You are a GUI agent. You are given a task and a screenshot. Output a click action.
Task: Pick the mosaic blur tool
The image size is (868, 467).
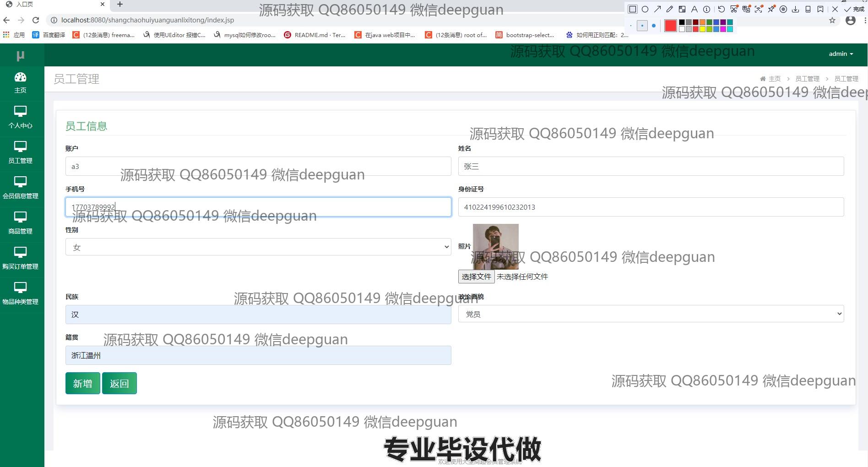(682, 9)
